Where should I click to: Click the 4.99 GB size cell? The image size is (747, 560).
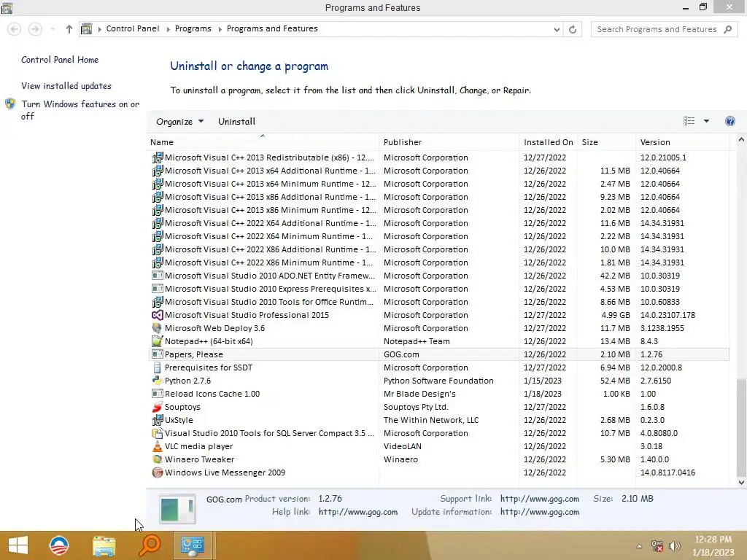click(616, 315)
